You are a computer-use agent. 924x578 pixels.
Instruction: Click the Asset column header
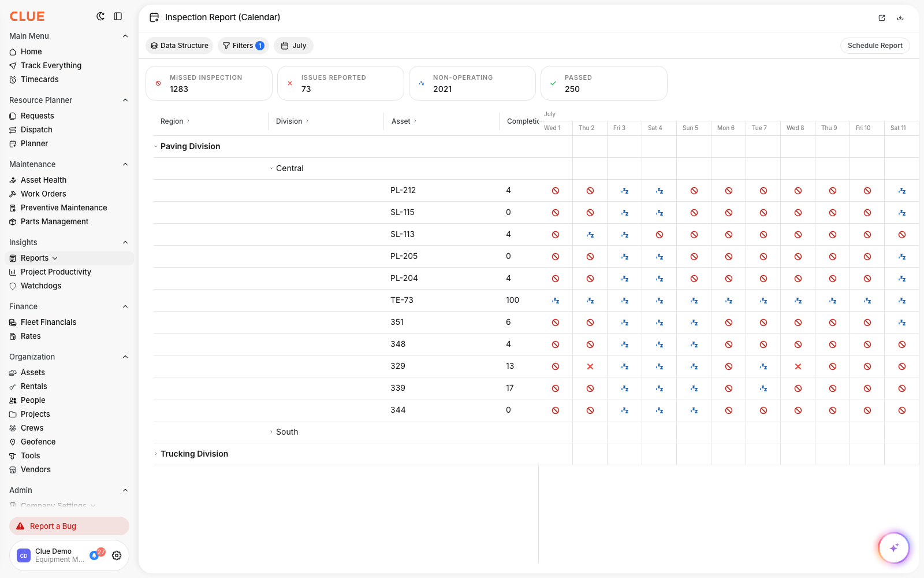pyautogui.click(x=401, y=121)
